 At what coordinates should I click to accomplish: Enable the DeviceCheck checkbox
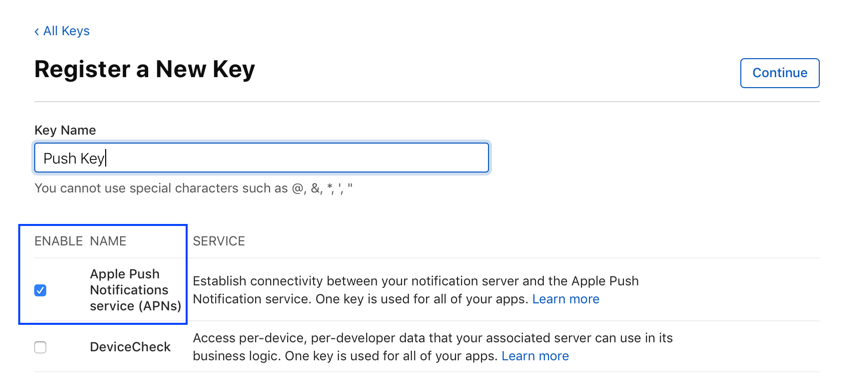[40, 347]
